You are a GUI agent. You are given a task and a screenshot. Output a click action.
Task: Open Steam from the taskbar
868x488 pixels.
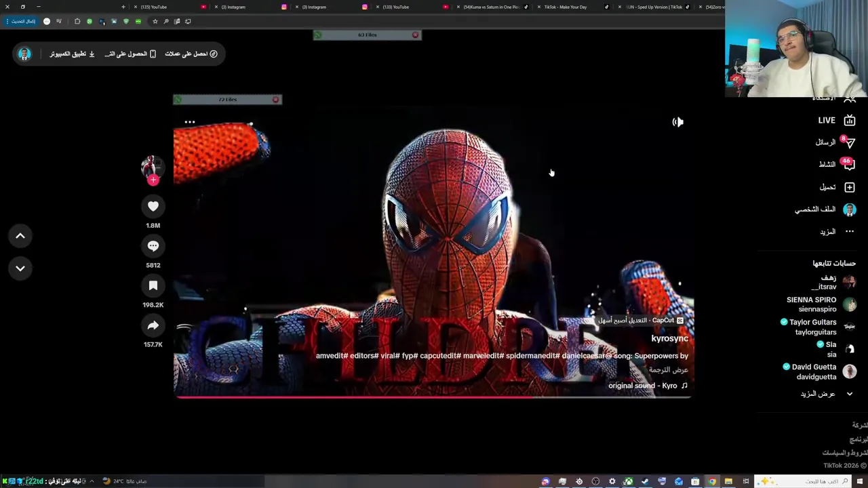(645, 481)
